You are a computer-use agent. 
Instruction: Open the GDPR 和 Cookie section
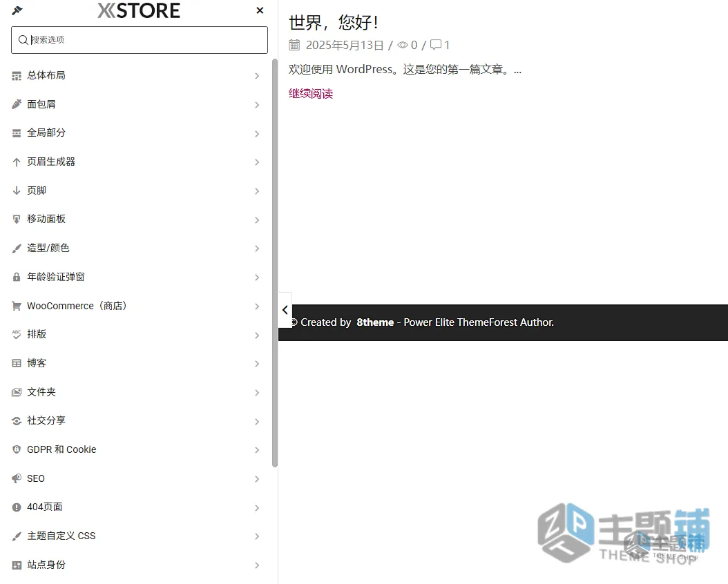point(135,449)
